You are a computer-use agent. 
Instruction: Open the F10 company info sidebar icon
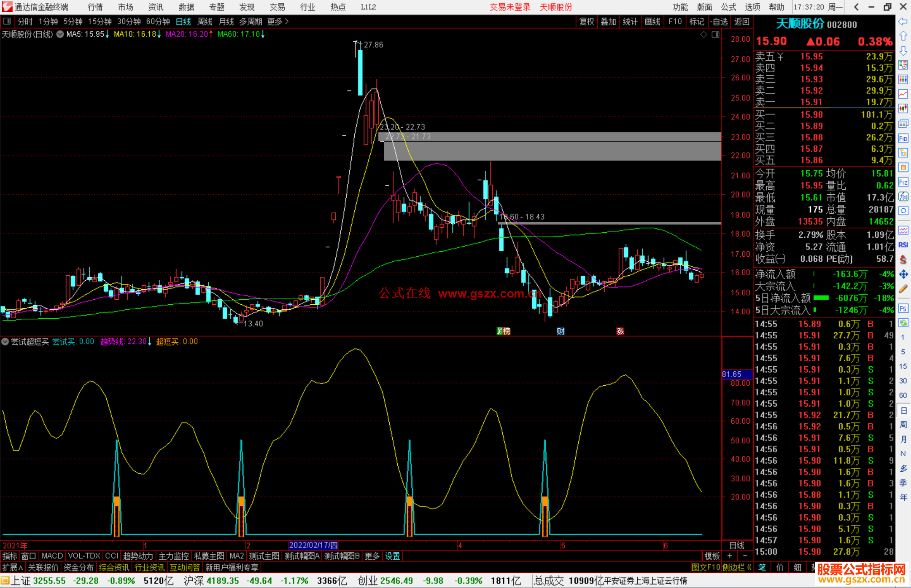[x=903, y=138]
